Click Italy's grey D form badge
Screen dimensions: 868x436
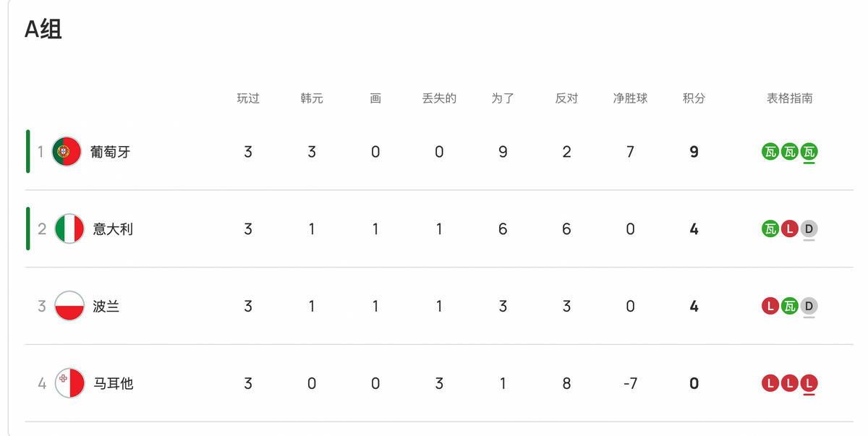click(809, 229)
